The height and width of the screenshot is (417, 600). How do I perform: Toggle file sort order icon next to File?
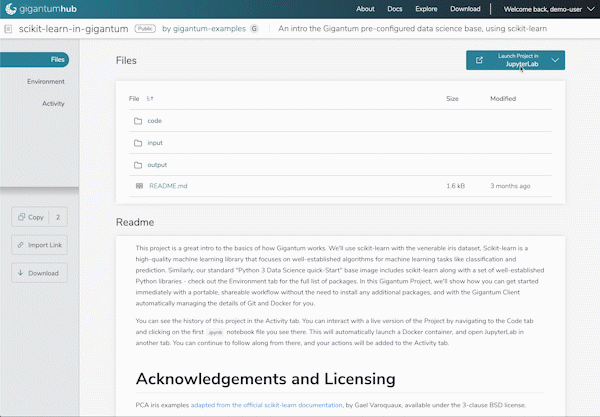coord(150,99)
